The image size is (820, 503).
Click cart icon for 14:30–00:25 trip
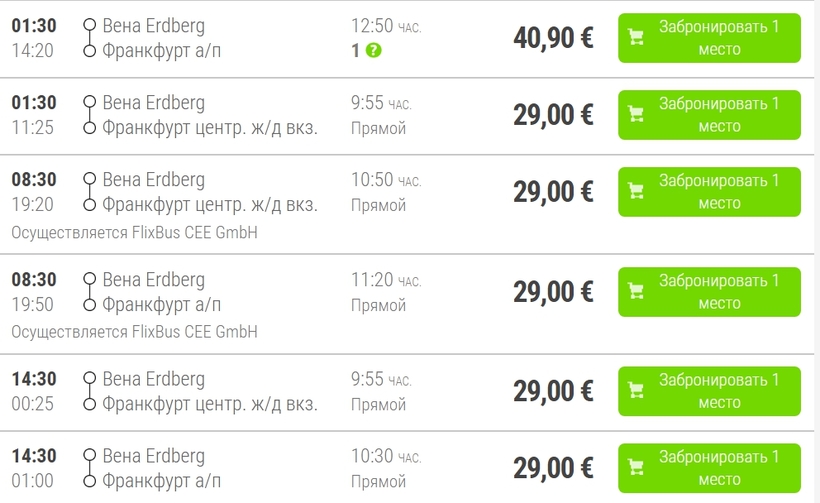pyautogui.click(x=636, y=391)
